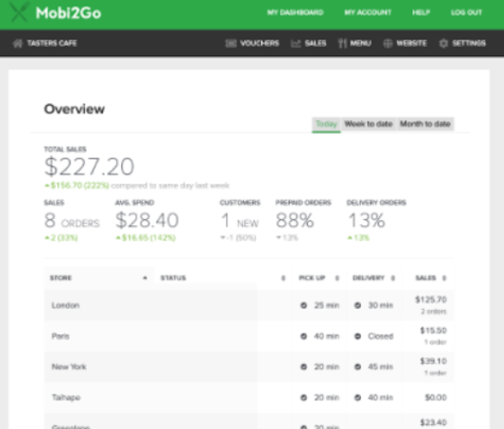The width and height of the screenshot is (504, 429).
Task: Open My Dashboard in top navigation
Action: point(295,12)
